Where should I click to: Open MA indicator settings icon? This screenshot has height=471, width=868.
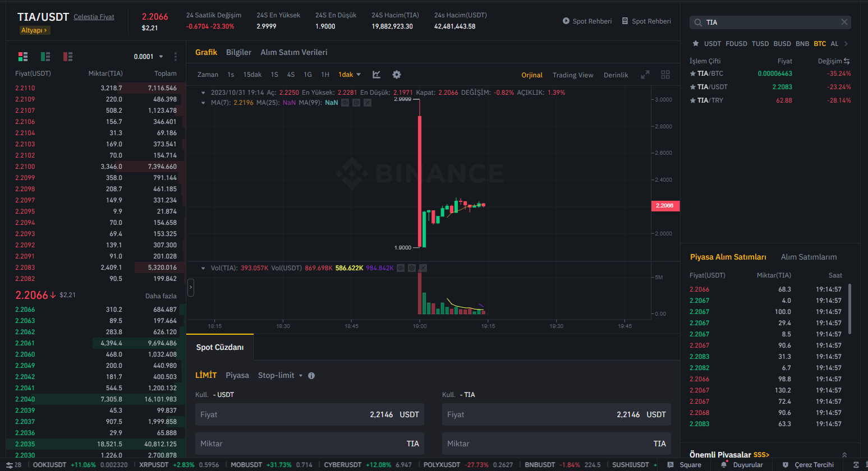click(356, 103)
